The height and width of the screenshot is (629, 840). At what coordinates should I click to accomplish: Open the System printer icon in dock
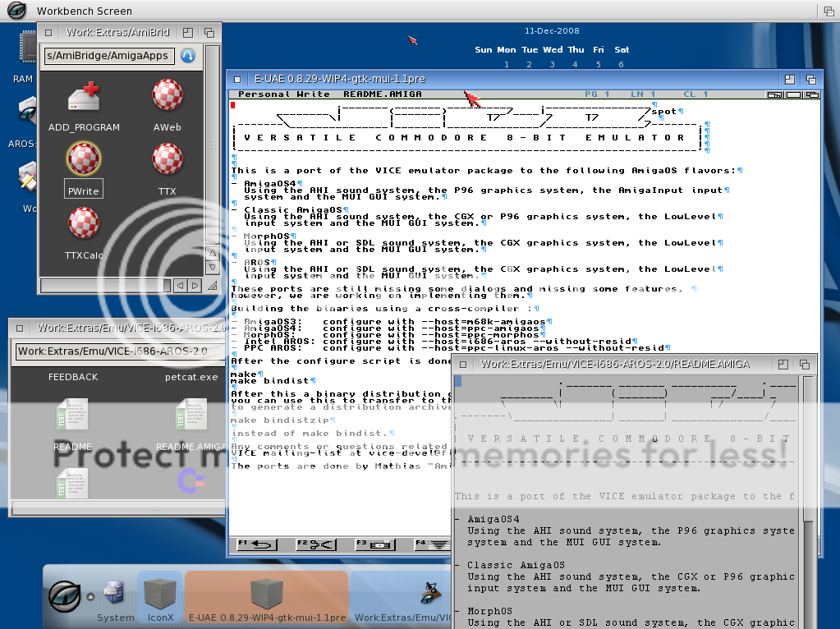(114, 593)
